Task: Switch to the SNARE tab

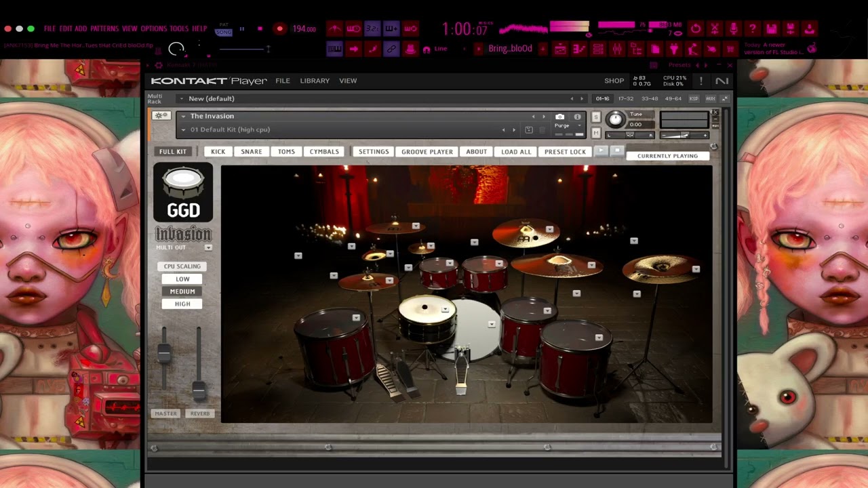Action: pos(251,152)
